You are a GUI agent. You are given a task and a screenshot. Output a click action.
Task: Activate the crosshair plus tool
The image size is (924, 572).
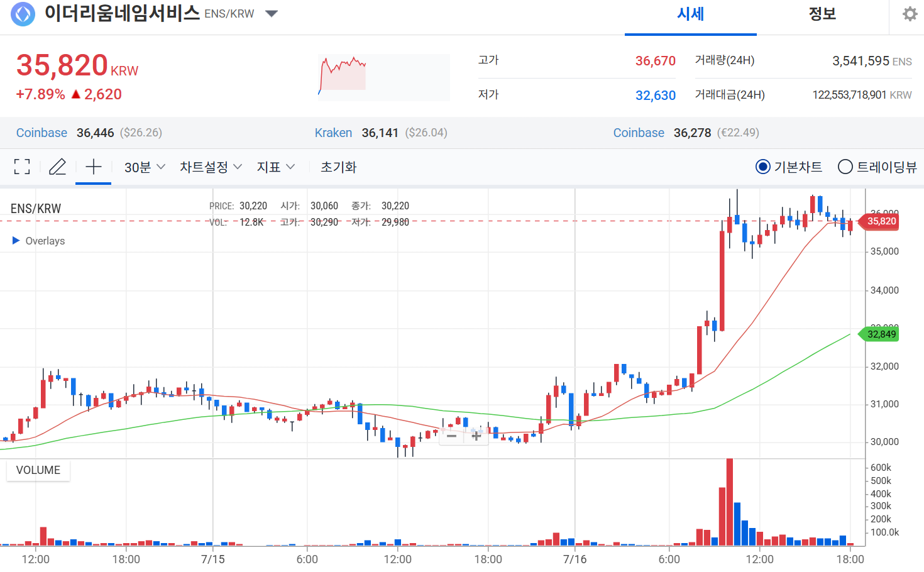(x=93, y=167)
